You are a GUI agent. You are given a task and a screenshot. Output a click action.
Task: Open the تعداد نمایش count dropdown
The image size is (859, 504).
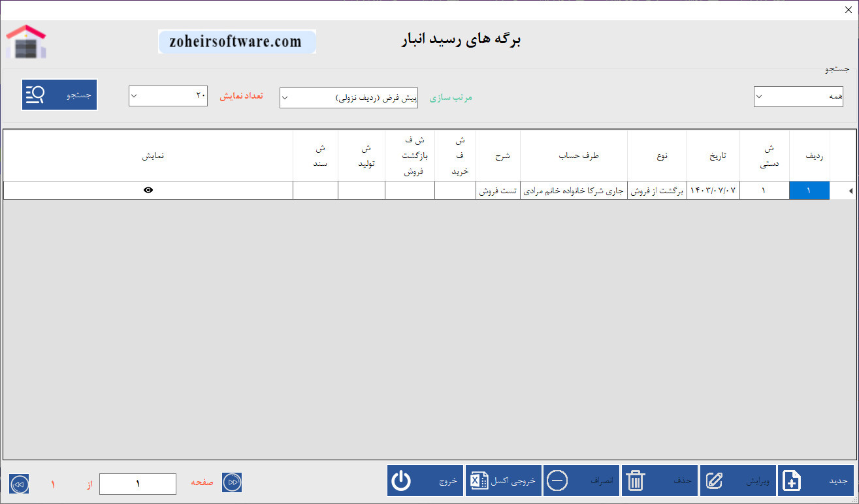click(x=168, y=96)
